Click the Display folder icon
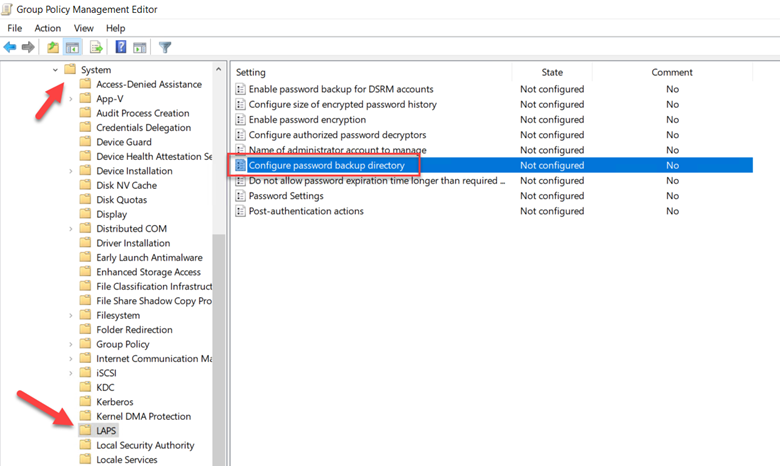Image resolution: width=780 pixels, height=466 pixels. click(86, 214)
